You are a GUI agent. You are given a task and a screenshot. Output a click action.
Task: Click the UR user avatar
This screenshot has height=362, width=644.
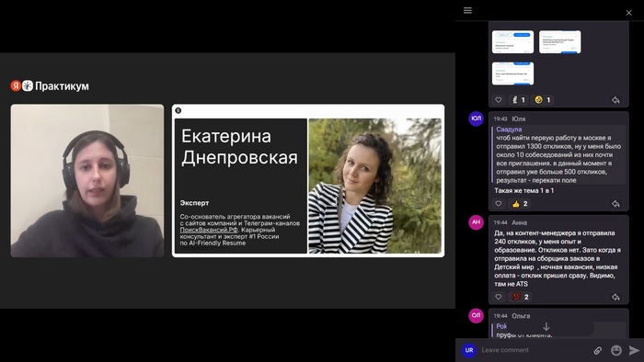[469, 350]
